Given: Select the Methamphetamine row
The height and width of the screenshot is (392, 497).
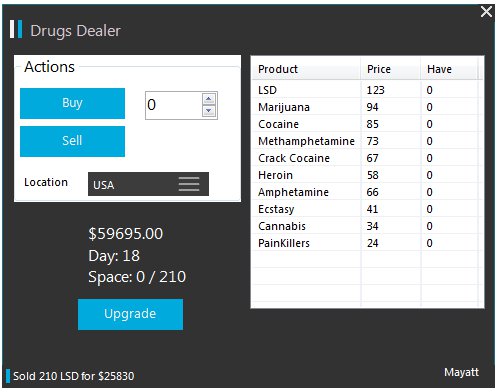Looking at the screenshot, I should coord(367,141).
